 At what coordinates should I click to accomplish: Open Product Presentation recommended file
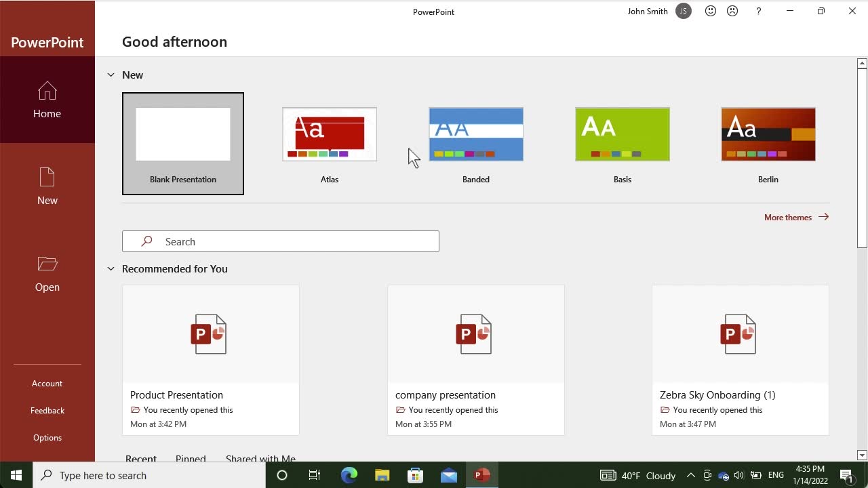(210, 359)
